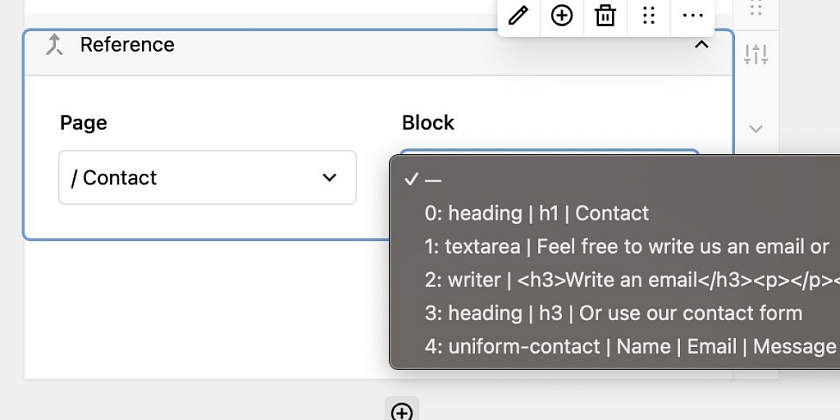Pick option 3: heading h3 contact form
The width and height of the screenshot is (840, 420).
[614, 313]
